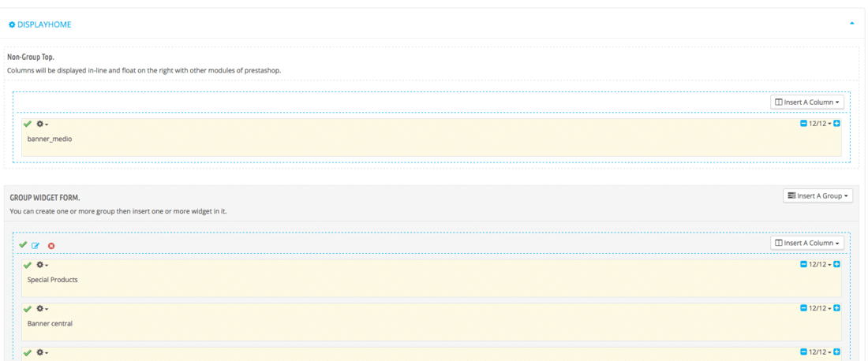Select the Special Products widget label
Image resolution: width=868 pixels, height=361 pixels.
click(x=53, y=280)
